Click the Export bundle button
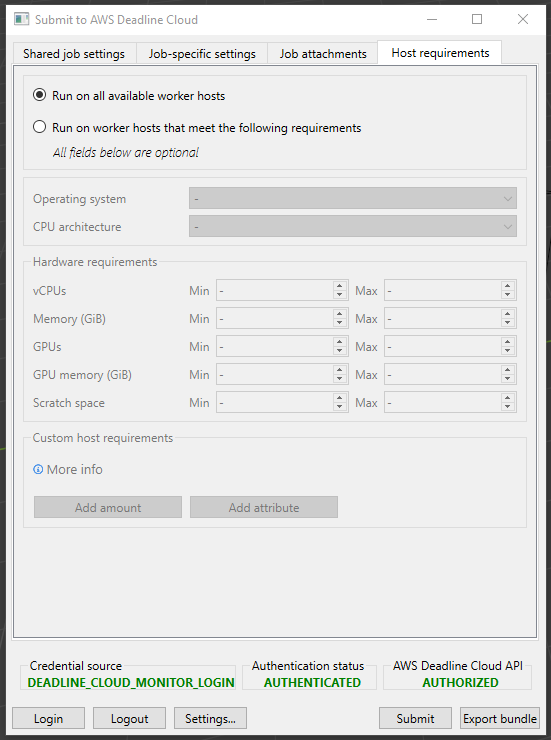This screenshot has height=740, width=551. pos(500,718)
